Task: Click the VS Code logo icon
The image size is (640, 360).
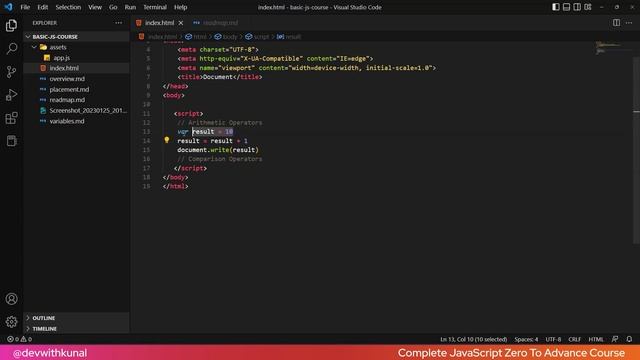Action: (9, 7)
